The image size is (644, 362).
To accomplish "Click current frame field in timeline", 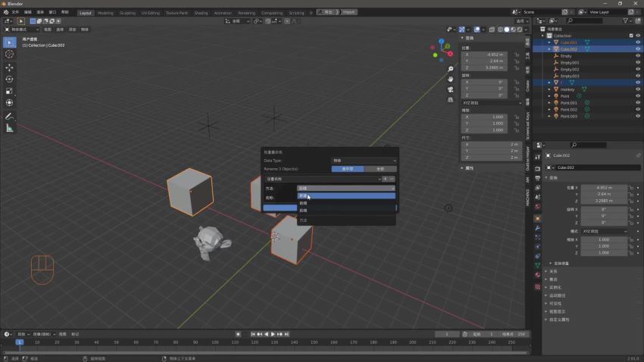I will 447,334.
